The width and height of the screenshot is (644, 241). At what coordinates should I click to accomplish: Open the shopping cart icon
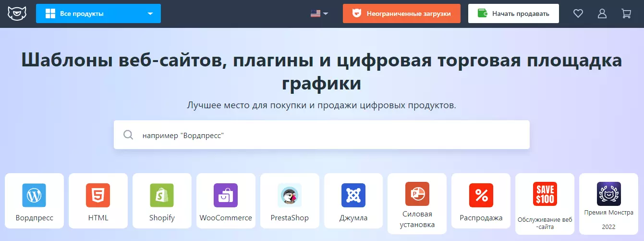click(626, 13)
